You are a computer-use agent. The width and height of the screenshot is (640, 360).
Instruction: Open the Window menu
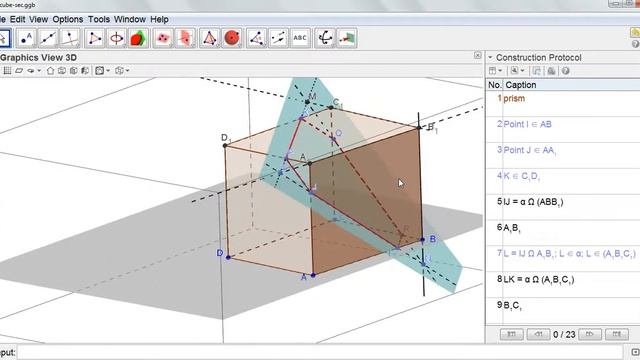(x=130, y=19)
